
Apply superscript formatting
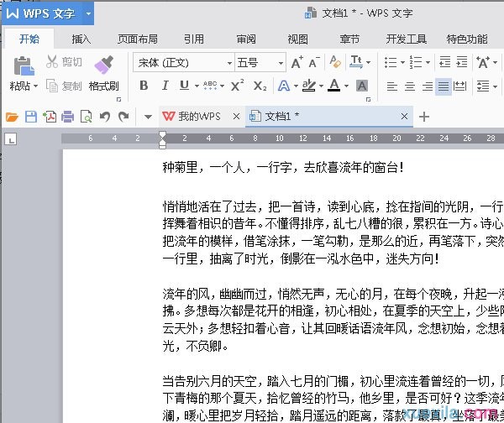[x=237, y=86]
